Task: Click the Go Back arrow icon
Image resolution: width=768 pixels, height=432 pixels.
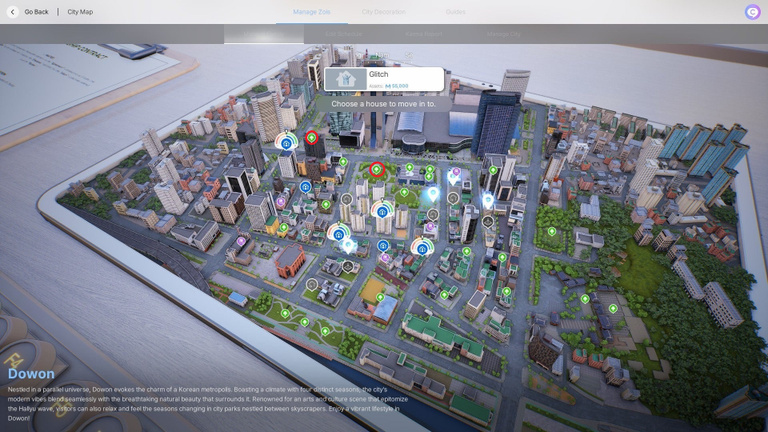Action: point(13,12)
